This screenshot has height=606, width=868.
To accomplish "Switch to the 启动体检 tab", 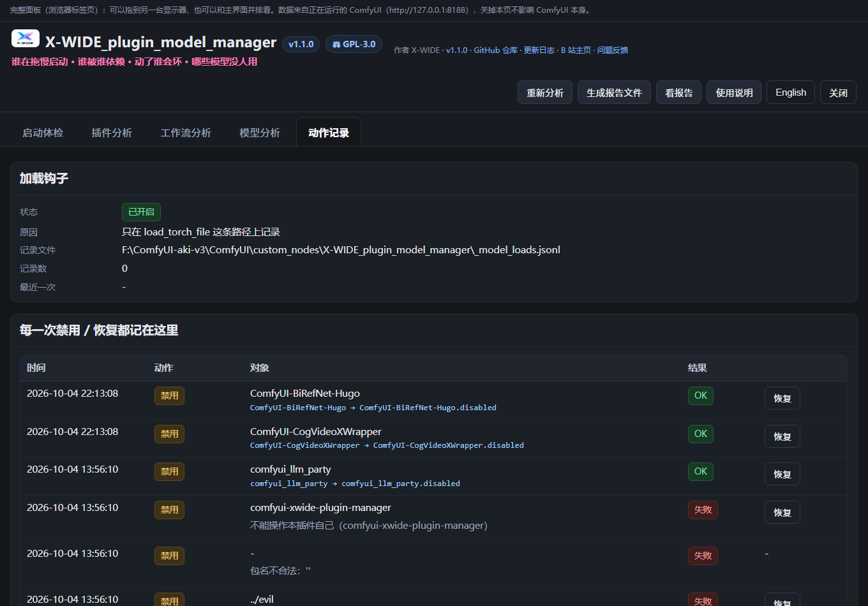I will click(43, 133).
